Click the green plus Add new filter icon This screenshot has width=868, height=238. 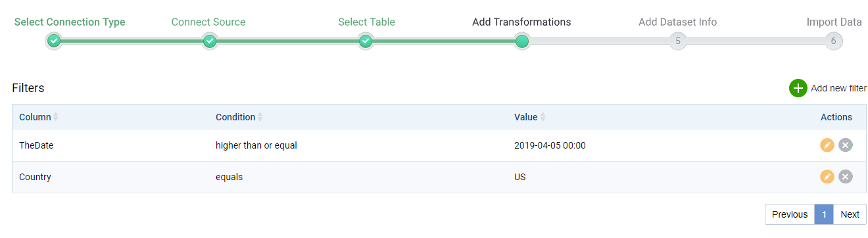(798, 88)
